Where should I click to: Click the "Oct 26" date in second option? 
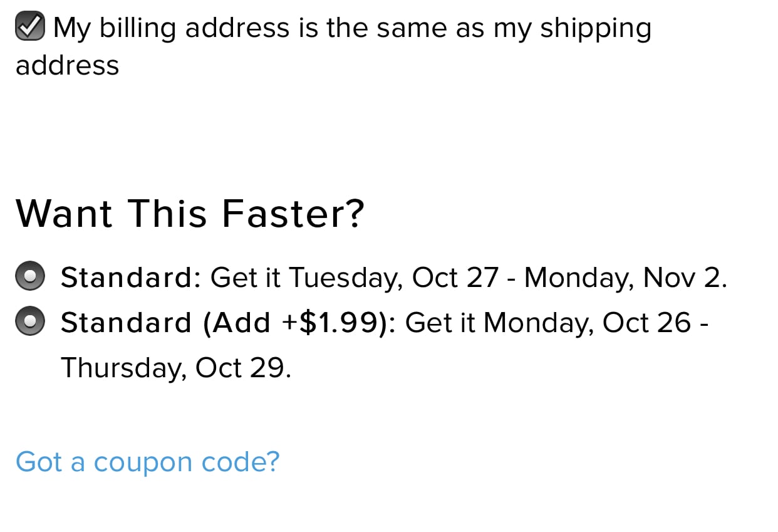coord(646,323)
